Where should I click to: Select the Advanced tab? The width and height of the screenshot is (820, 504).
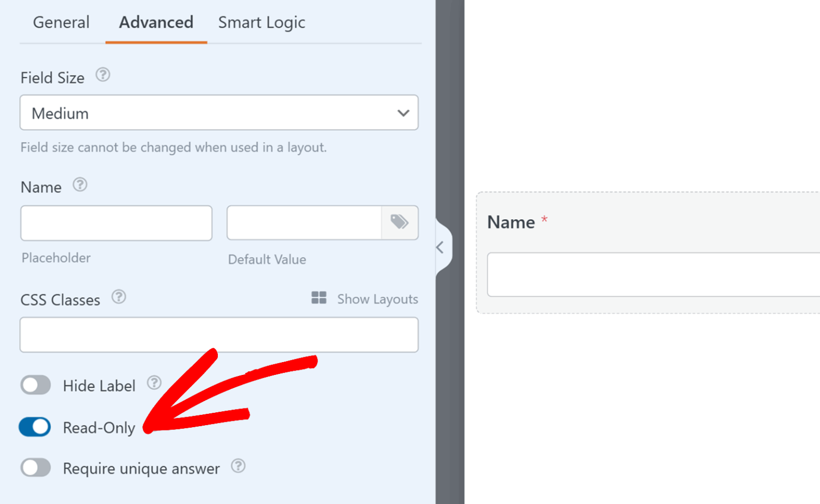tap(156, 22)
